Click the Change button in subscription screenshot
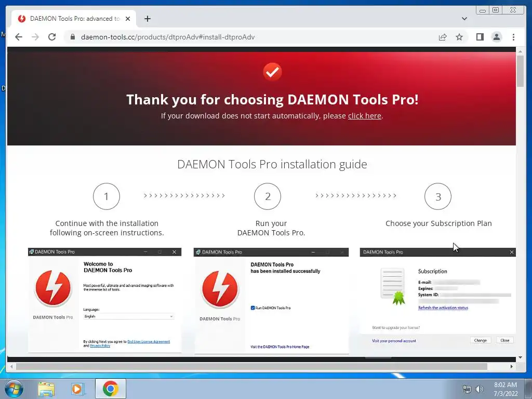This screenshot has width=532, height=399. [481, 340]
